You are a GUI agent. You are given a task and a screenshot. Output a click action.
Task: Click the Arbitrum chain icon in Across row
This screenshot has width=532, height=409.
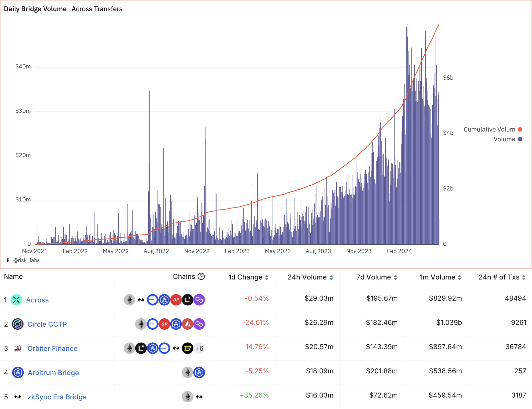click(164, 300)
